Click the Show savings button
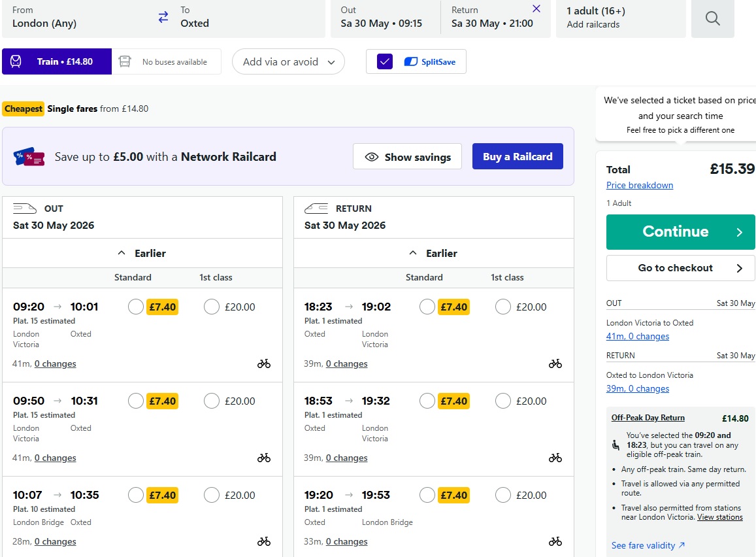756x557 pixels. 407,157
